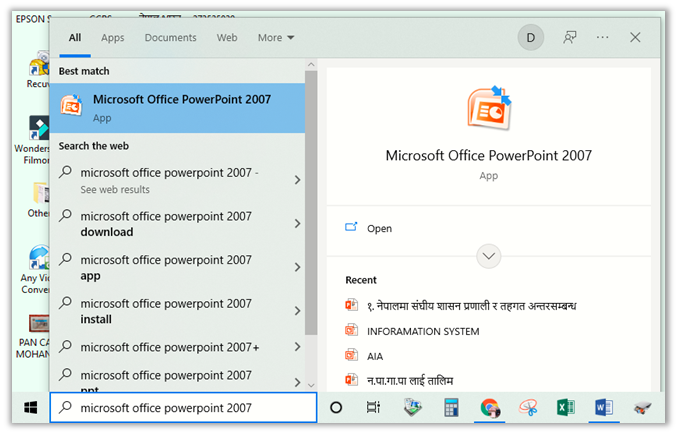Close the search panel with X
Image resolution: width=677 pixels, height=434 pixels.
click(635, 38)
